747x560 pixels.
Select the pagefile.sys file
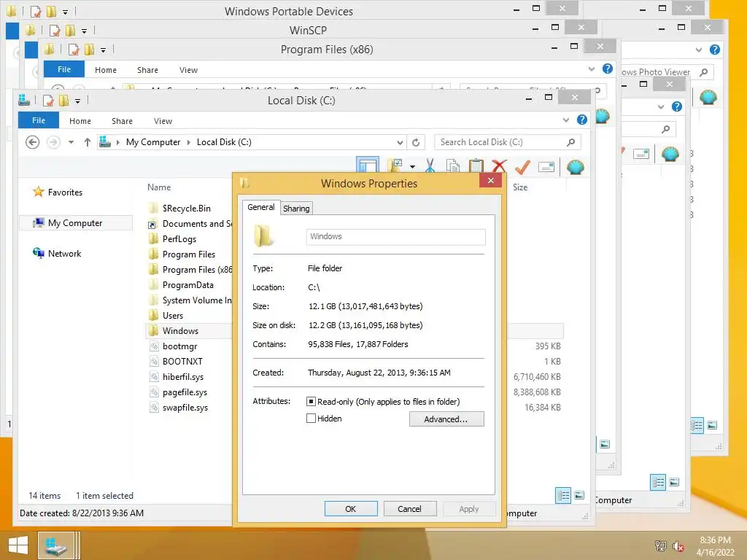185,392
